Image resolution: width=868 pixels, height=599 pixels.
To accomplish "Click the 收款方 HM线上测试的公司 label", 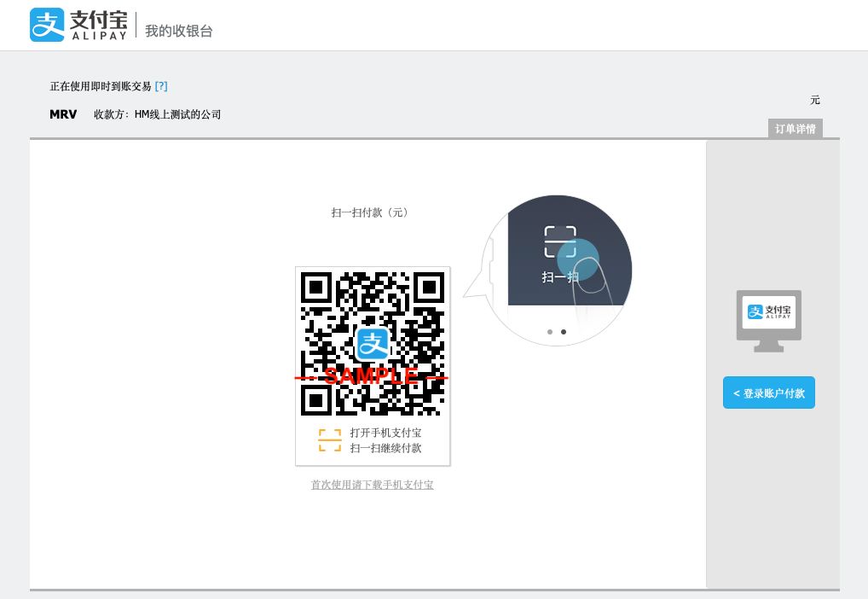I will coord(157,113).
